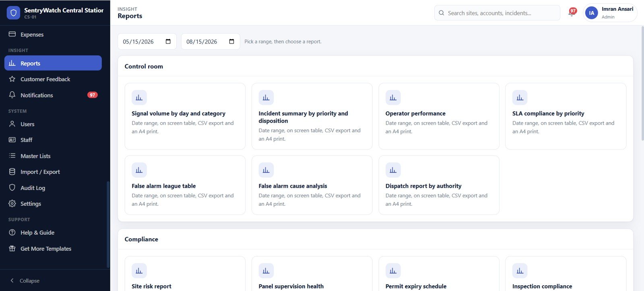Open Site risk report
The width and height of the screenshot is (644, 291).
point(185,274)
